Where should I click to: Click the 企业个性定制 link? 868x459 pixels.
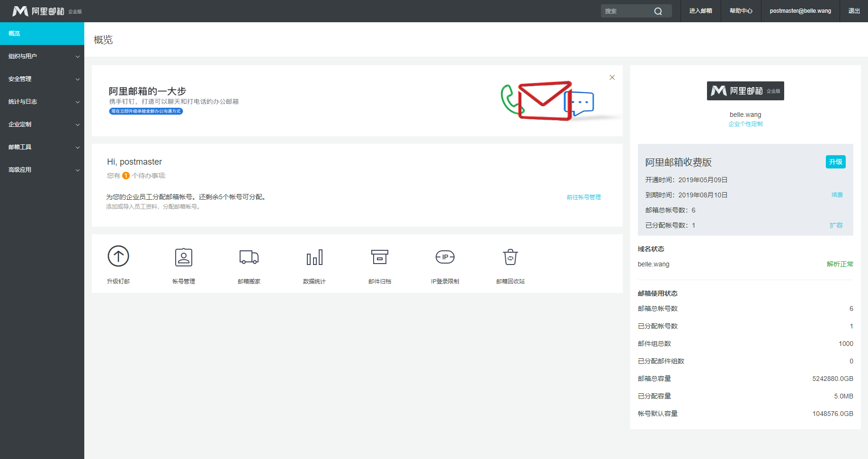[745, 124]
